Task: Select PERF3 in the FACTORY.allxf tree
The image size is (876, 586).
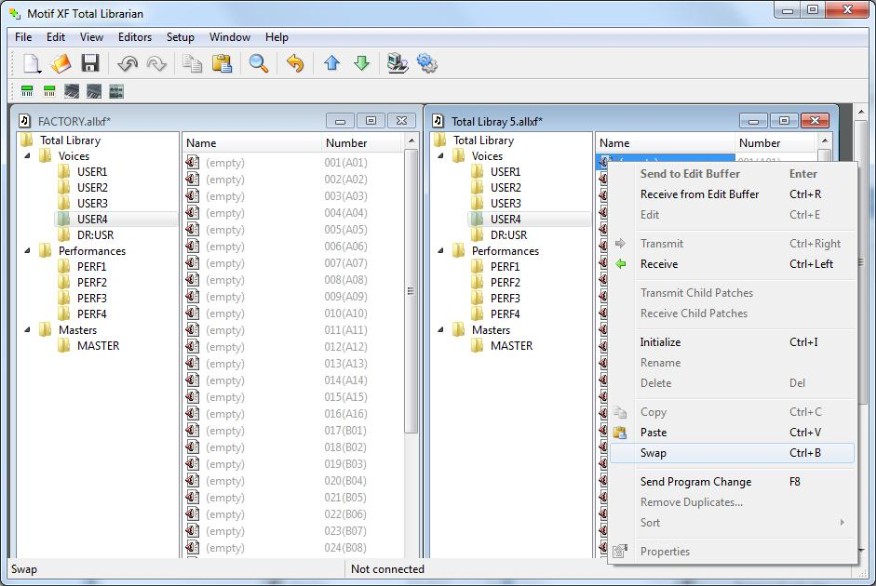Action: point(92,298)
